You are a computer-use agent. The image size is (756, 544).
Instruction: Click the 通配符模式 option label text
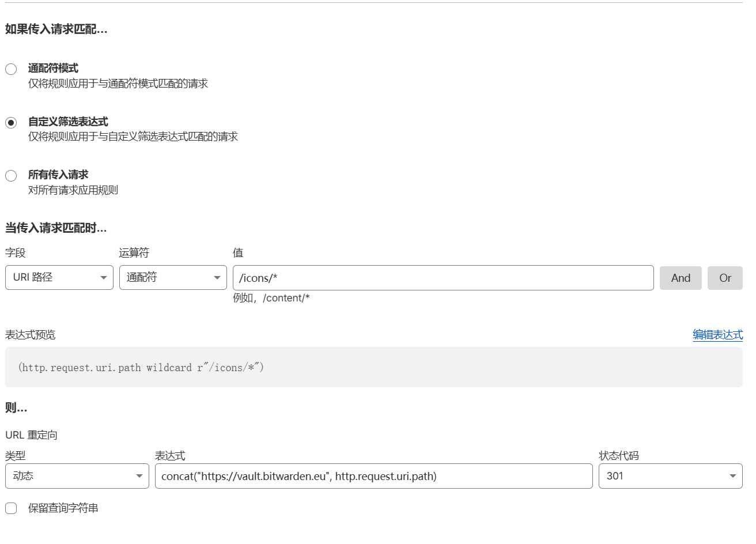(x=53, y=68)
